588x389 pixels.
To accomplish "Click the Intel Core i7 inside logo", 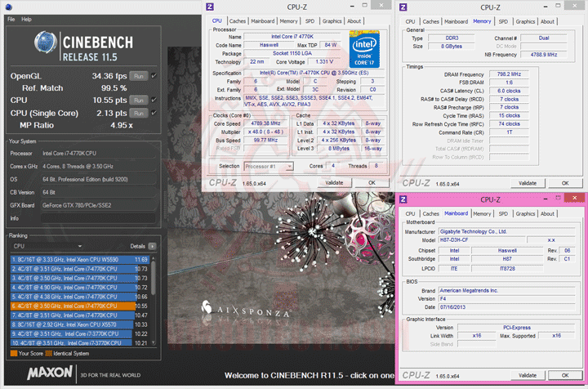I will [x=364, y=49].
